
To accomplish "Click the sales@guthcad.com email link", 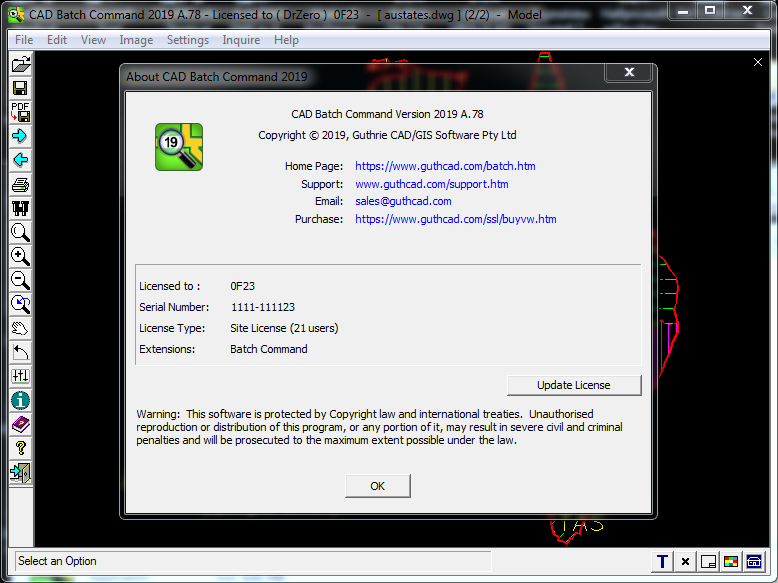I will (x=403, y=201).
